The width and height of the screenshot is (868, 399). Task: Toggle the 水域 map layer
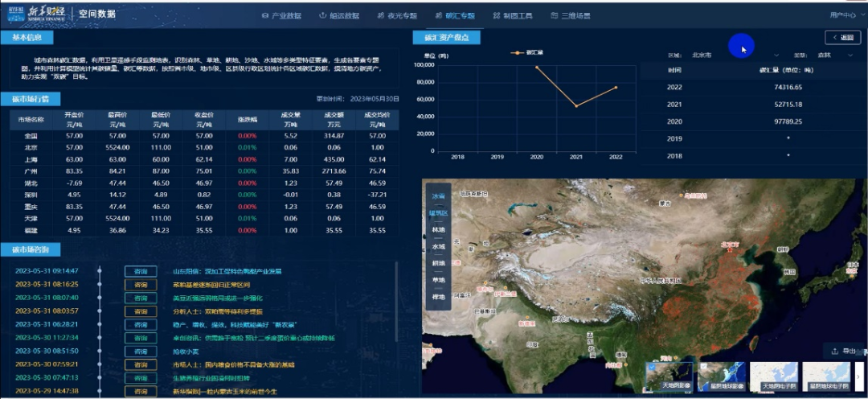[x=439, y=246]
